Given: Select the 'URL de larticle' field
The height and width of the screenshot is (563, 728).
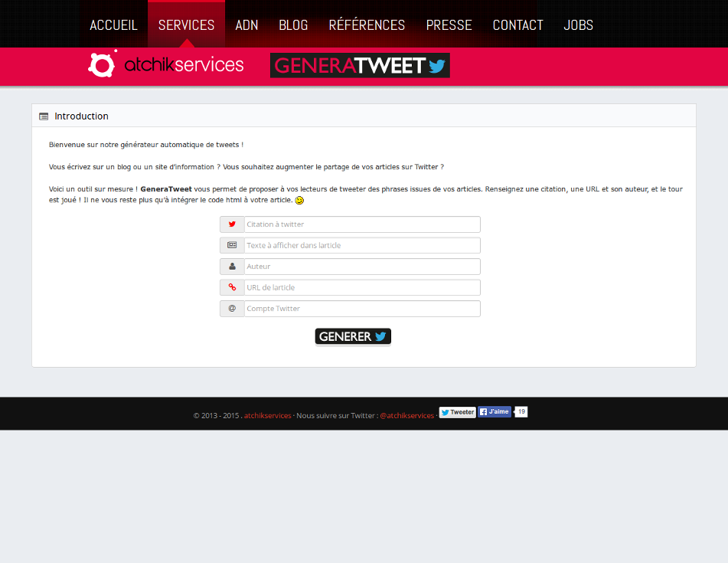Looking at the screenshot, I should point(362,287).
